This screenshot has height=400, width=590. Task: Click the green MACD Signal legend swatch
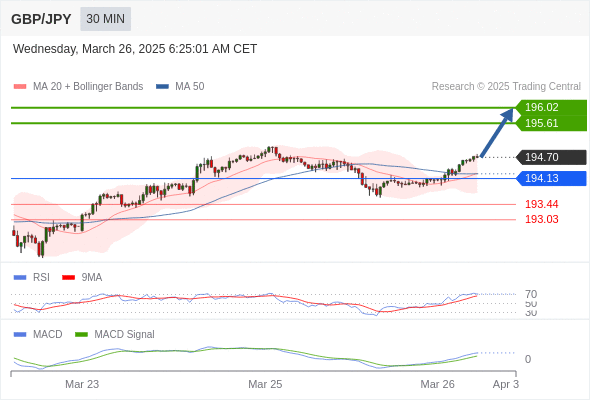coord(81,335)
